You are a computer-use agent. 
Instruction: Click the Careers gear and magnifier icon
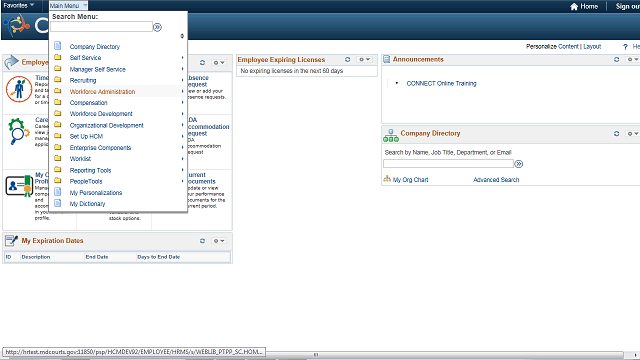tap(18, 131)
